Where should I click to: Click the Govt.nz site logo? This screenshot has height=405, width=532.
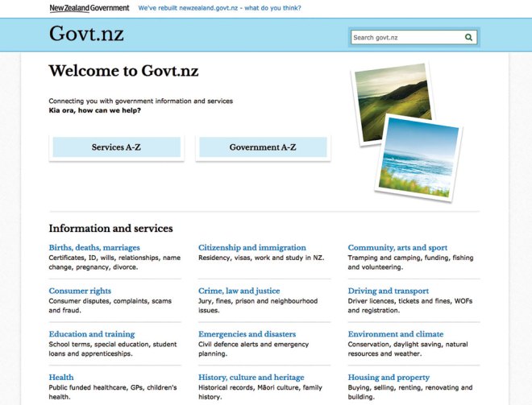86,34
